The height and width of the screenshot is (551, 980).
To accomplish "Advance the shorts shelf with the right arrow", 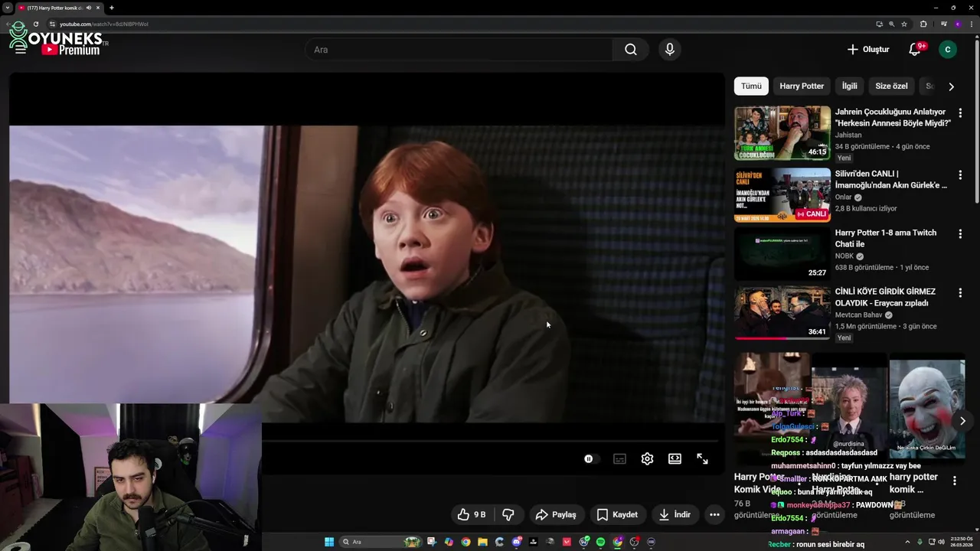I will (x=962, y=421).
